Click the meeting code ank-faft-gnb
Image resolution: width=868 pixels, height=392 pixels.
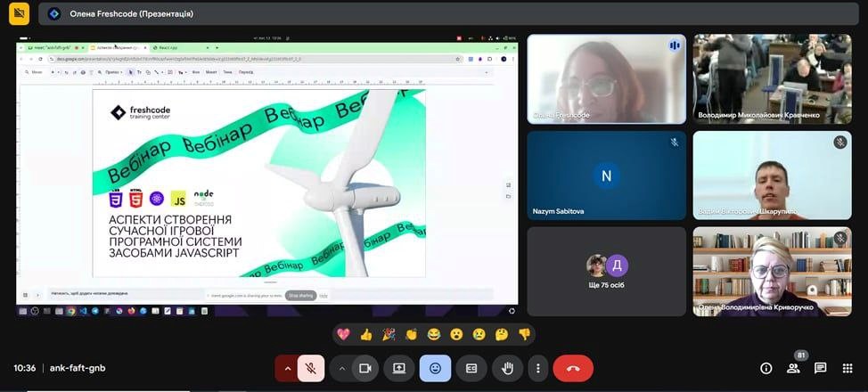point(78,368)
